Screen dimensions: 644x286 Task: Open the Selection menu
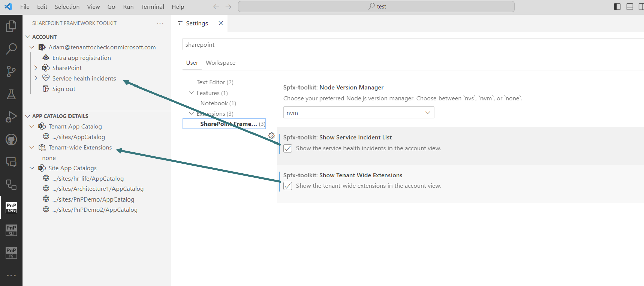pyautogui.click(x=67, y=7)
